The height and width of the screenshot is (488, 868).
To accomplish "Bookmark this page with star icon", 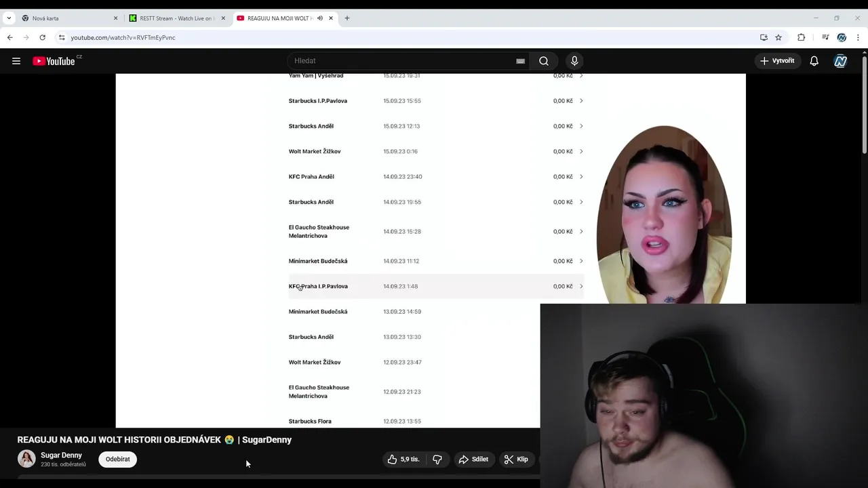I will [778, 37].
